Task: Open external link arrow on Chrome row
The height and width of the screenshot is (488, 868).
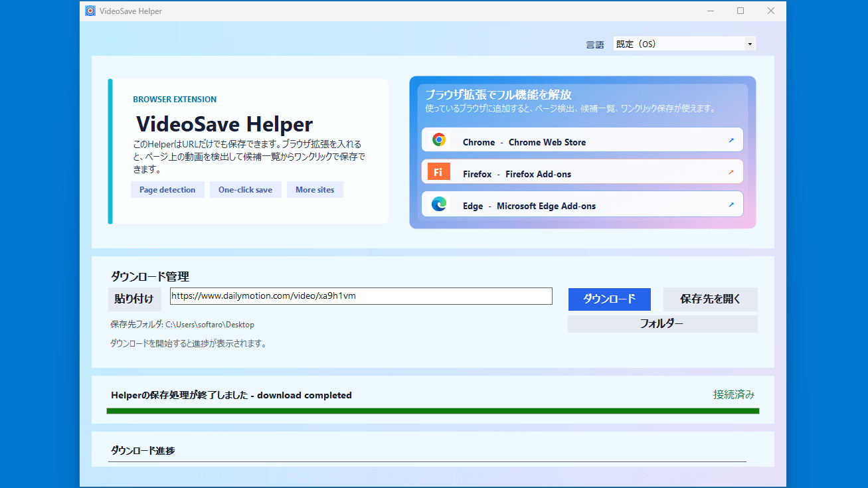Action: click(x=731, y=140)
